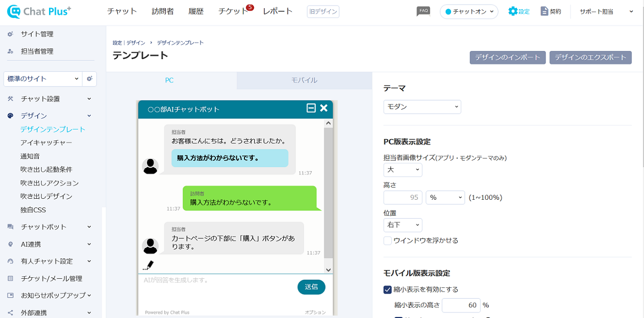The width and height of the screenshot is (644, 318).
Task: Open the 位置 dropdown showing 右下
Action: pos(403,225)
